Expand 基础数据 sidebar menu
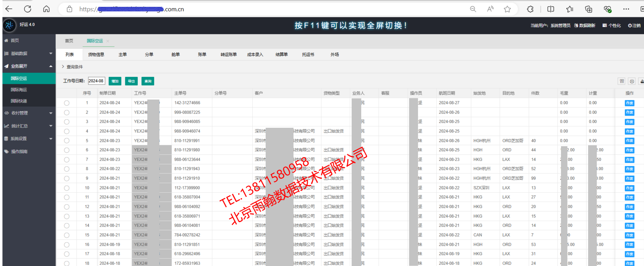 point(29,54)
